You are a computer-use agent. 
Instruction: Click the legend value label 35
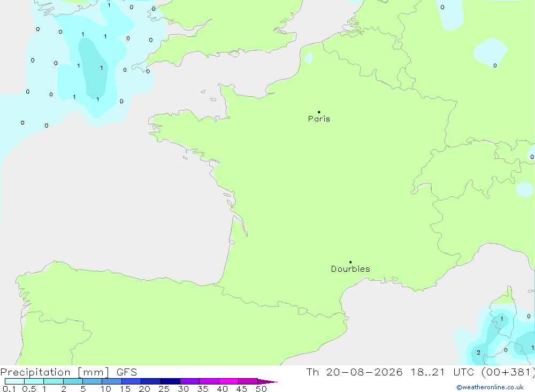coord(203,389)
